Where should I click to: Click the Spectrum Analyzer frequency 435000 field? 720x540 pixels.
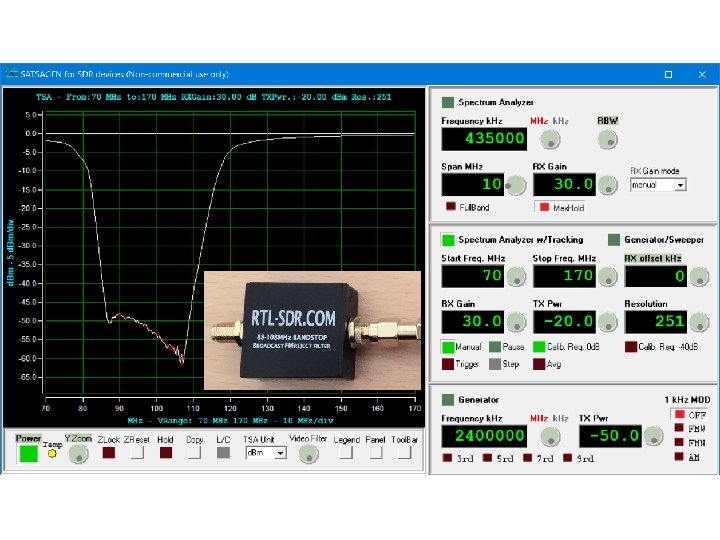(x=484, y=139)
